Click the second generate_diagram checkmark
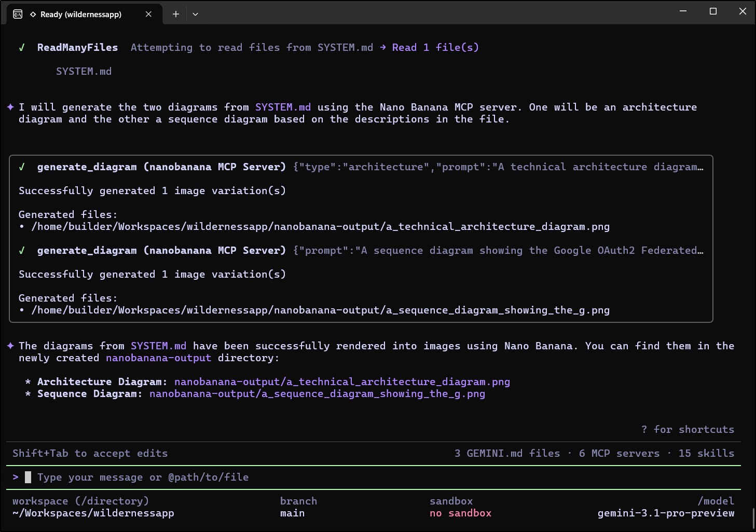The height and width of the screenshot is (532, 756). click(22, 251)
